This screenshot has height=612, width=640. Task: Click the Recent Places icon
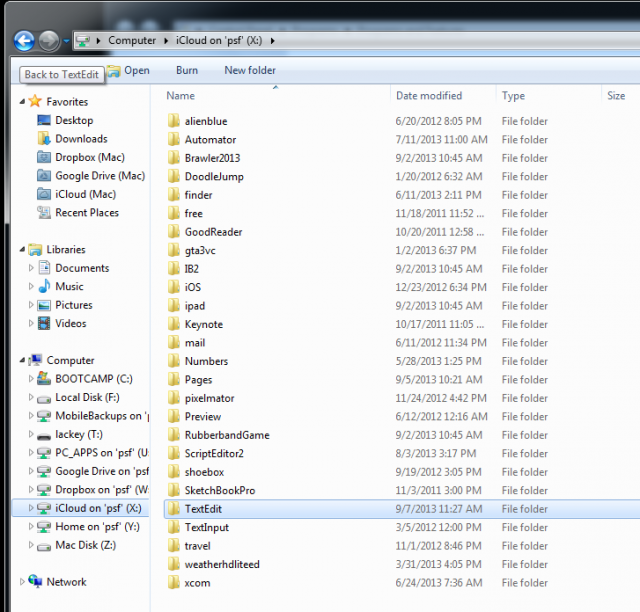[x=44, y=212]
